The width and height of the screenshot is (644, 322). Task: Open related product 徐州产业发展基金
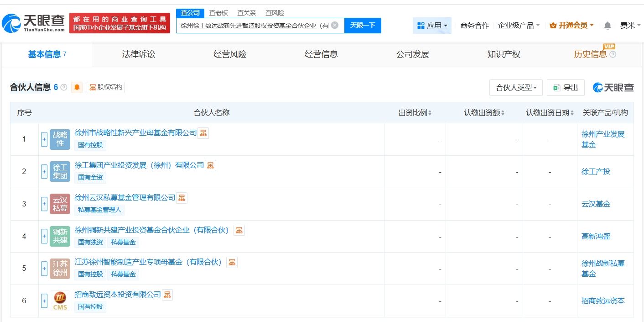[603, 139]
